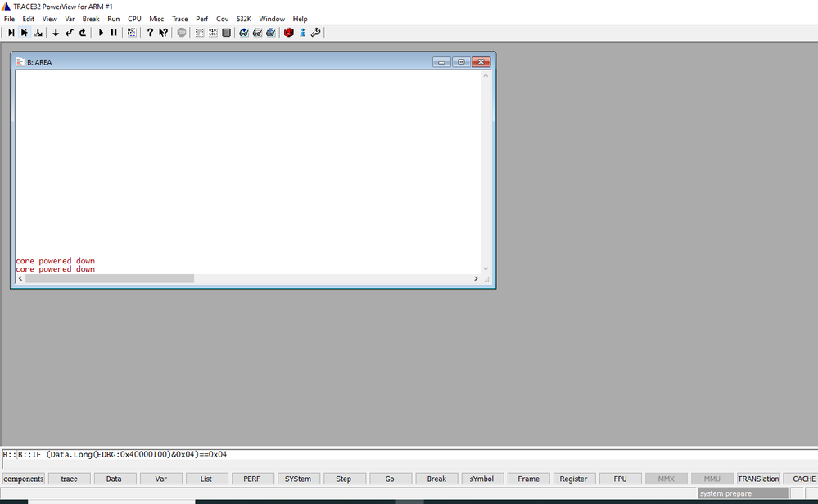
Task: Click the Register softkey button
Action: click(574, 479)
